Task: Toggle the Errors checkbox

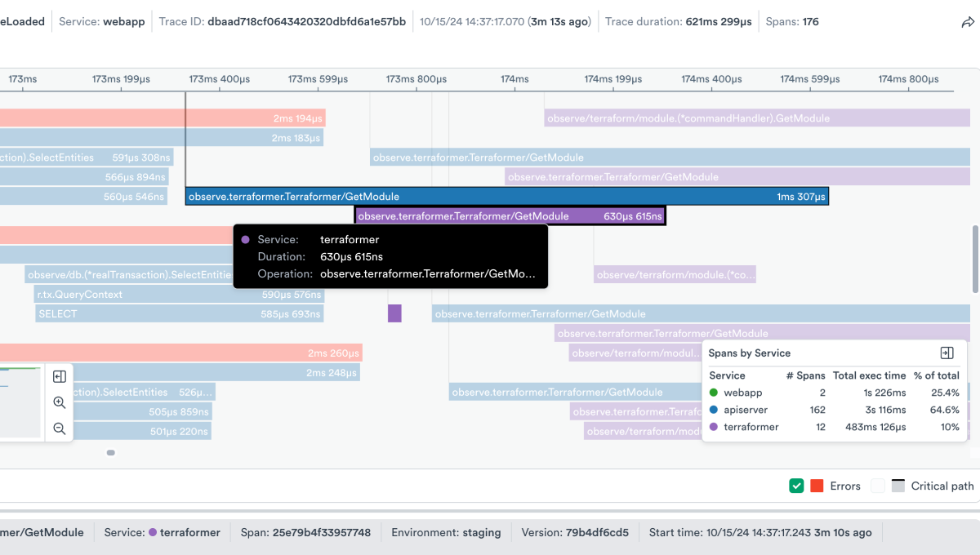Action: click(796, 486)
